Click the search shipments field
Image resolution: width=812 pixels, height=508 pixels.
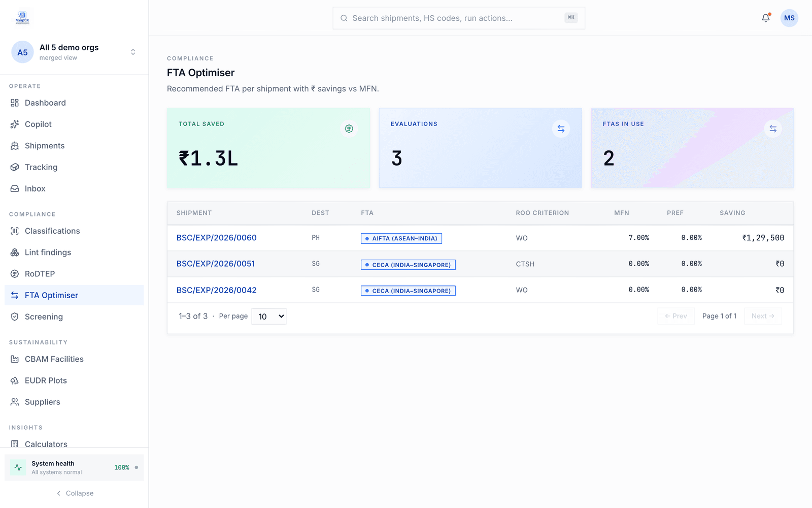click(459, 18)
